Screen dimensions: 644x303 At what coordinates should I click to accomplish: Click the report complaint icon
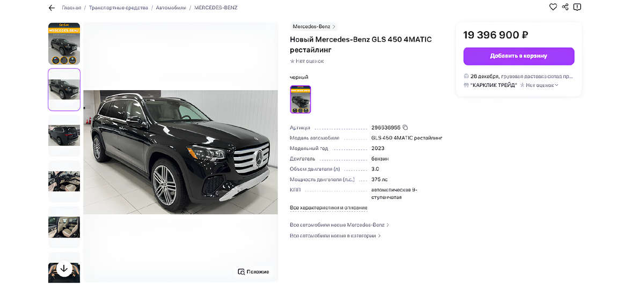[577, 7]
